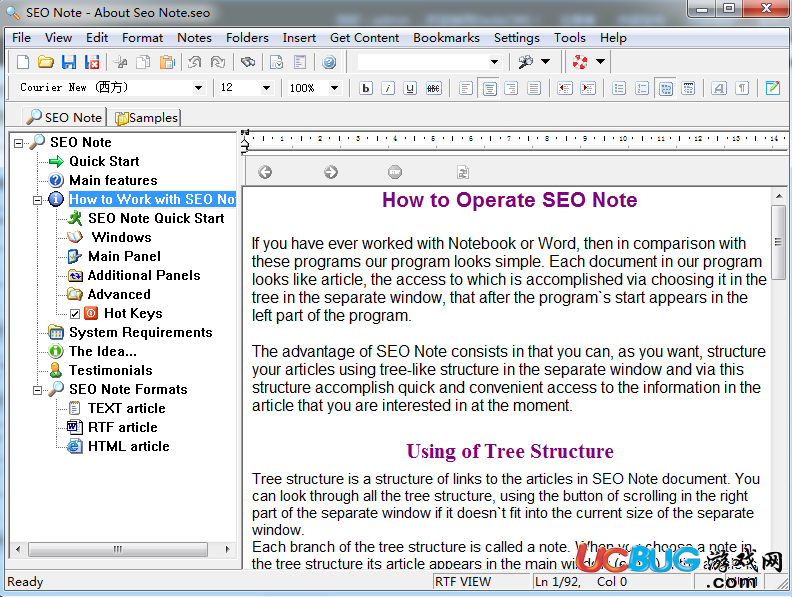Collapse the SEO Note Formats node

click(37, 390)
